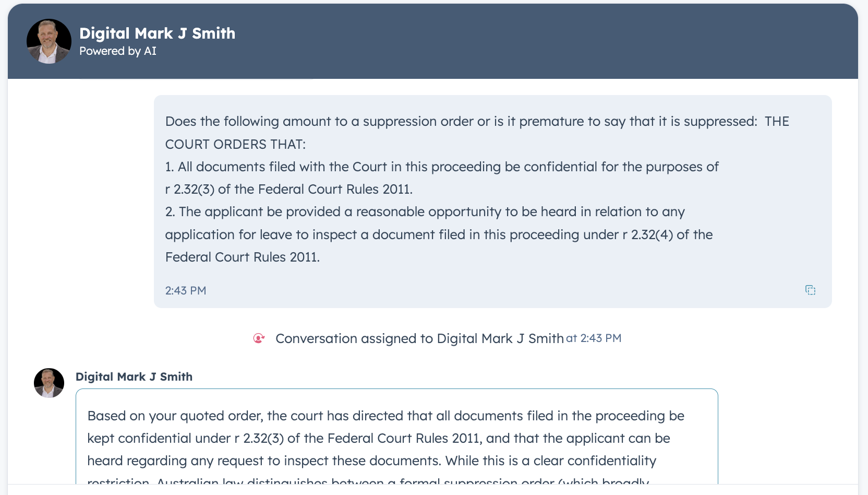Click the header profile photo of Mark J Smith
The width and height of the screenshot is (868, 495).
(x=49, y=41)
